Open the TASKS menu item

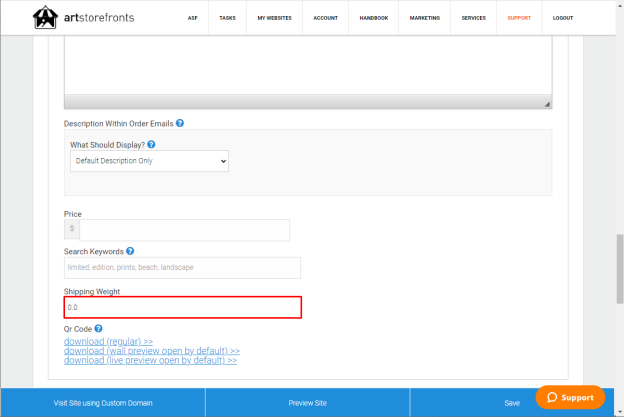click(x=227, y=18)
